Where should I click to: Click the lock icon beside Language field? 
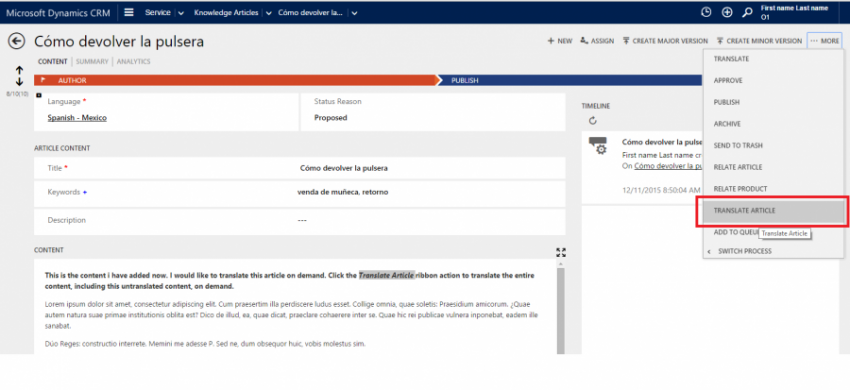38,95
